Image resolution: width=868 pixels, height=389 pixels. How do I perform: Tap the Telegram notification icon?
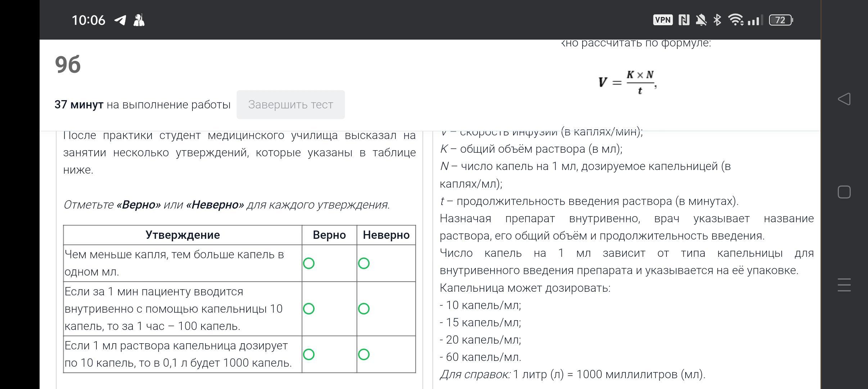click(x=120, y=20)
